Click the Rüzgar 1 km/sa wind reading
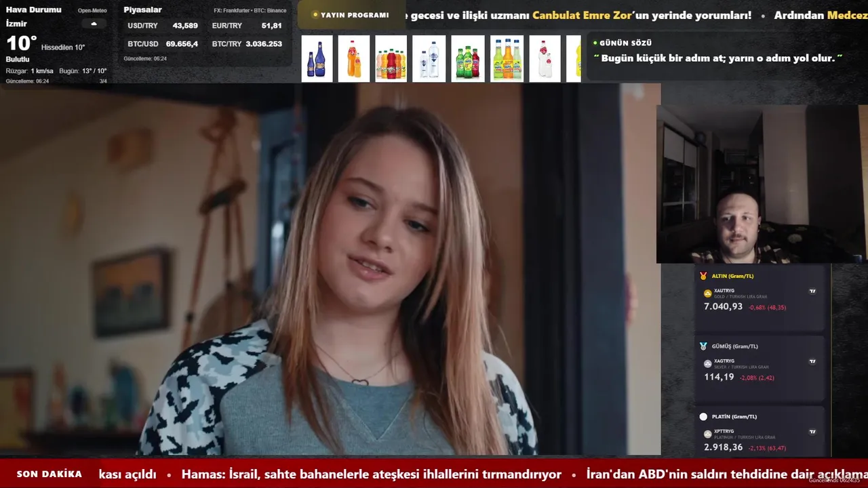The image size is (868, 488). (30, 71)
